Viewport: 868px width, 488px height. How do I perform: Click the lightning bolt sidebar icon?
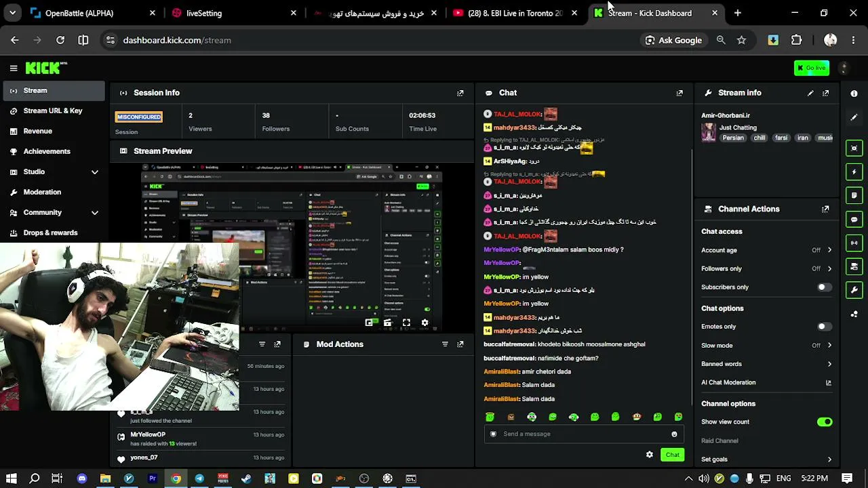tap(854, 171)
